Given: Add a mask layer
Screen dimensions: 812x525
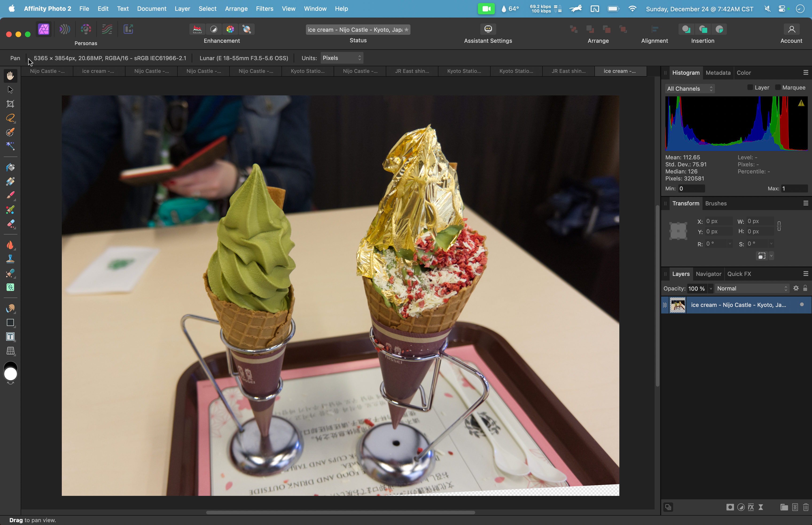Looking at the screenshot, I should click(x=730, y=507).
